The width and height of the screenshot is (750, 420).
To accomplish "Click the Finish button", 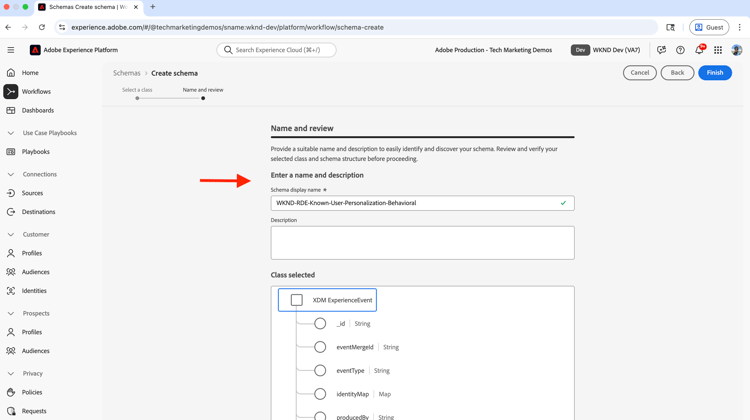I will pos(714,73).
